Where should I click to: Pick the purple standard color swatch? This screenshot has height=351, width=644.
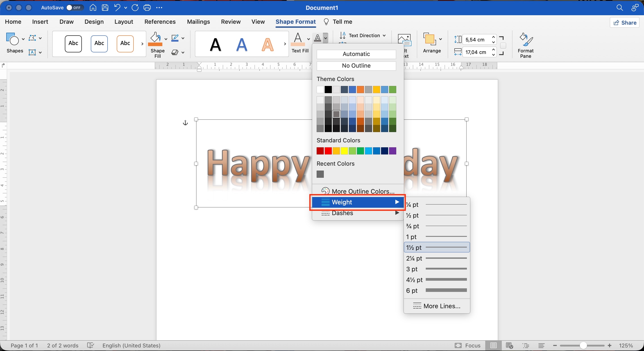point(392,151)
